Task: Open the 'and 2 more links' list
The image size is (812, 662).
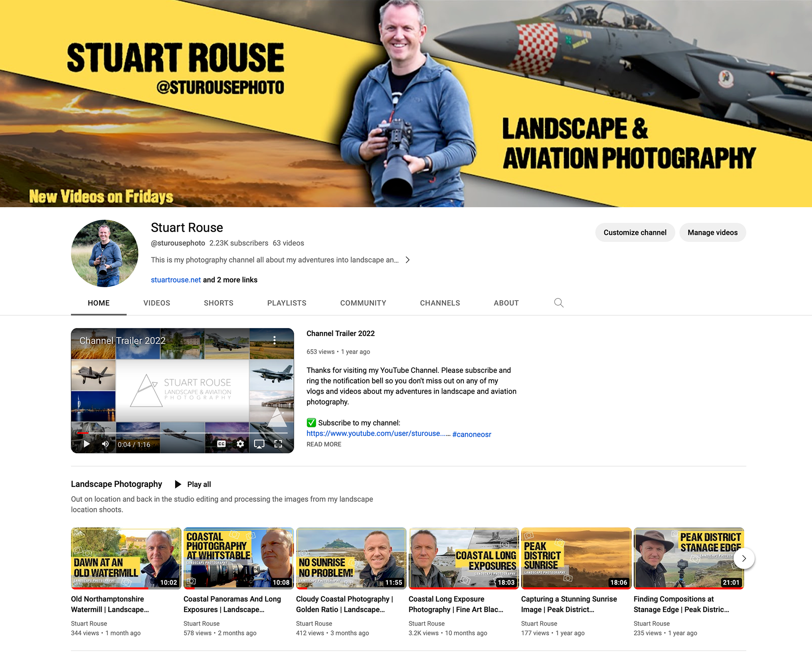Action: click(x=230, y=280)
